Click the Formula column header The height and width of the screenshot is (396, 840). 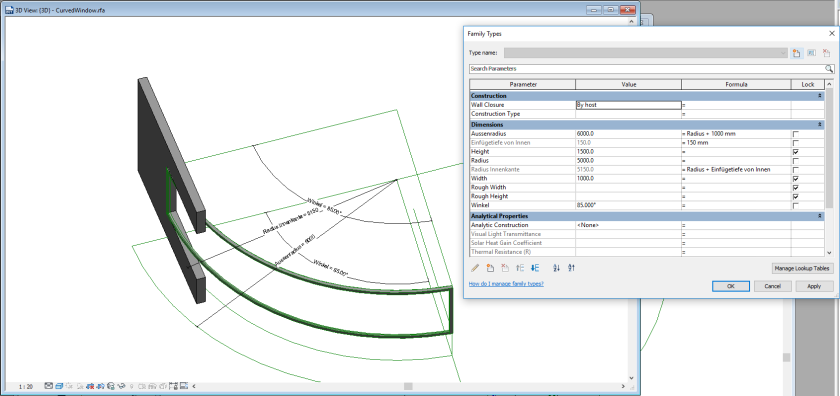tap(737, 85)
